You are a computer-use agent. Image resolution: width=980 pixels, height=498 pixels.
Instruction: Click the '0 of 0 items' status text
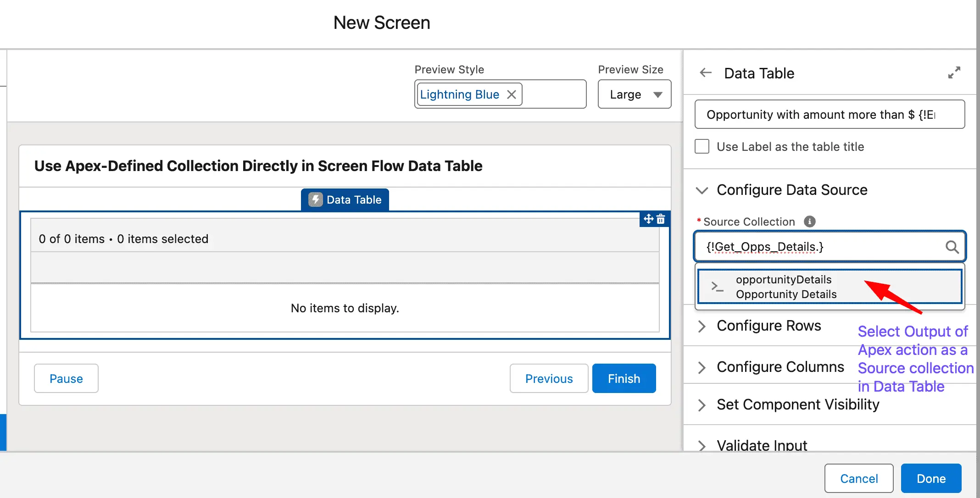pyautogui.click(x=123, y=239)
